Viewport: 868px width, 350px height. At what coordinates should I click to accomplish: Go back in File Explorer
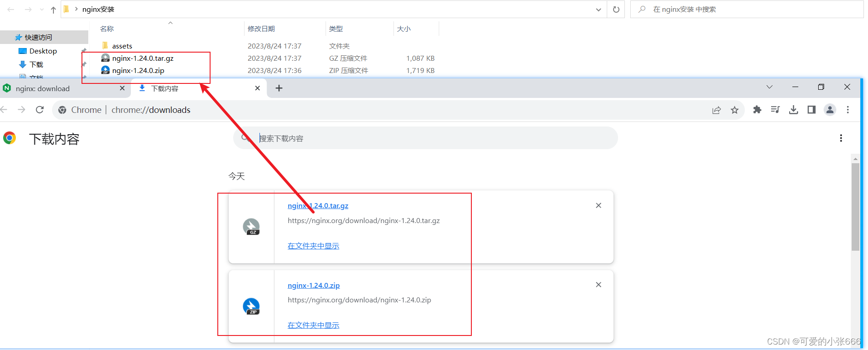click(x=11, y=10)
